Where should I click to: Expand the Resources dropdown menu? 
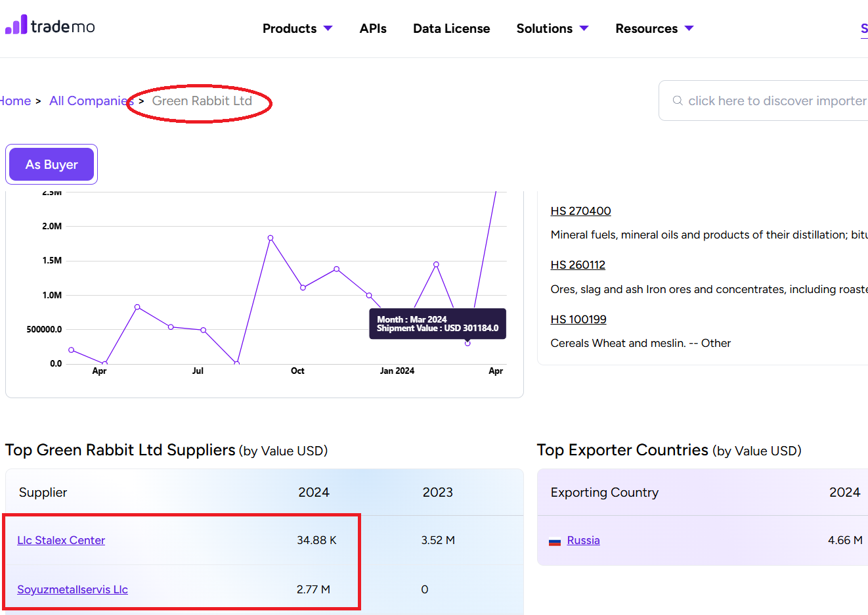(655, 28)
